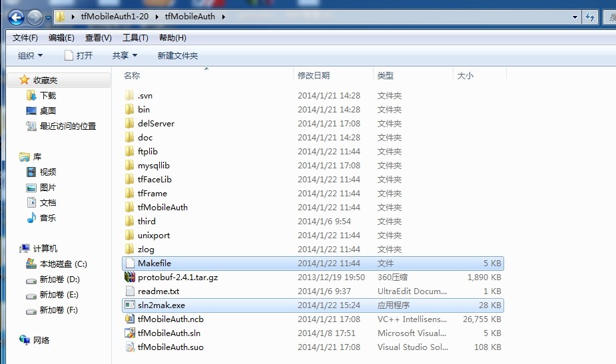This screenshot has width=616, height=364.
Task: Select the tfFrame folder
Action: [146, 193]
